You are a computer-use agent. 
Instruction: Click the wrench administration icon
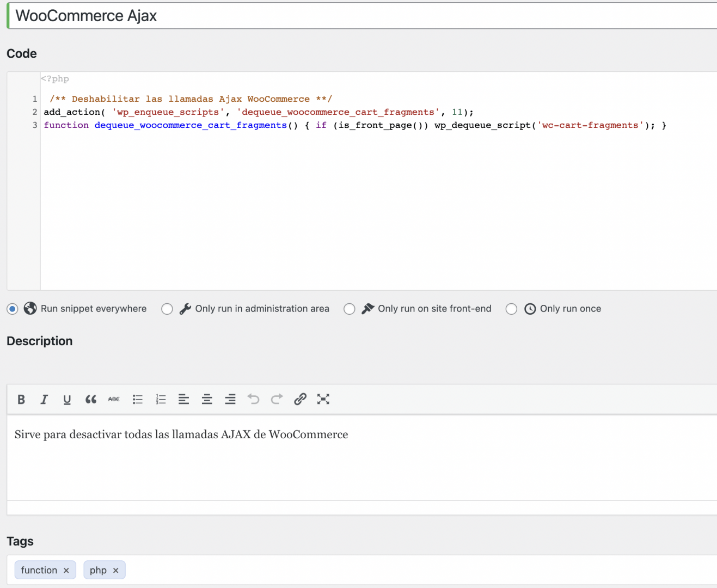point(185,309)
